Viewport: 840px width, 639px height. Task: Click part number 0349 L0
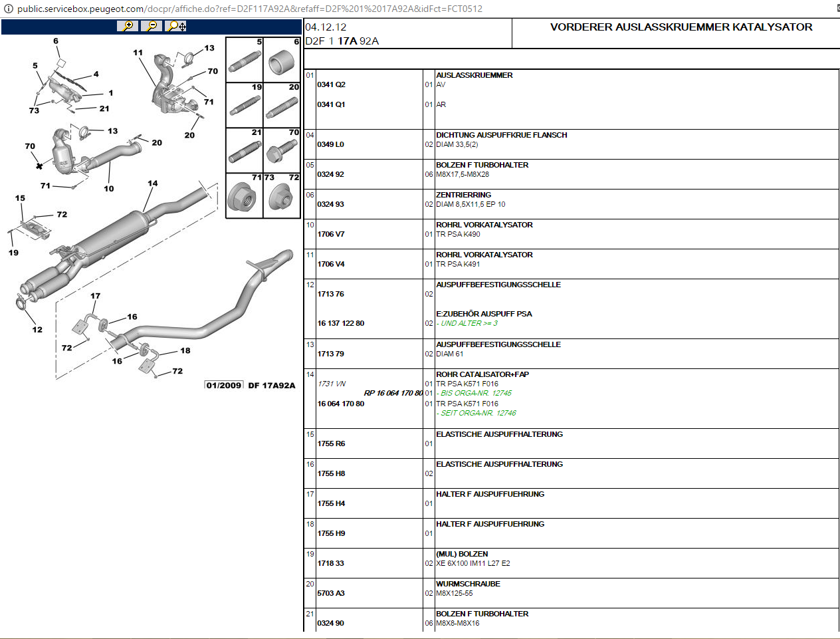(x=331, y=144)
